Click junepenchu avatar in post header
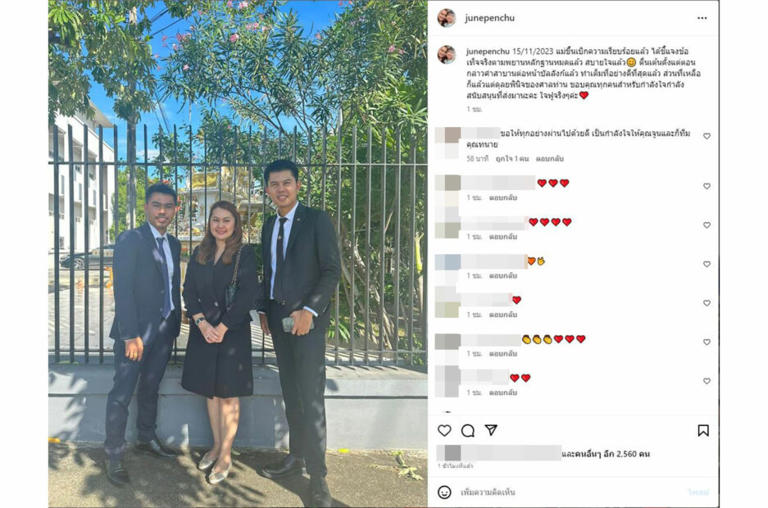Image resolution: width=768 pixels, height=508 pixels. [446, 18]
